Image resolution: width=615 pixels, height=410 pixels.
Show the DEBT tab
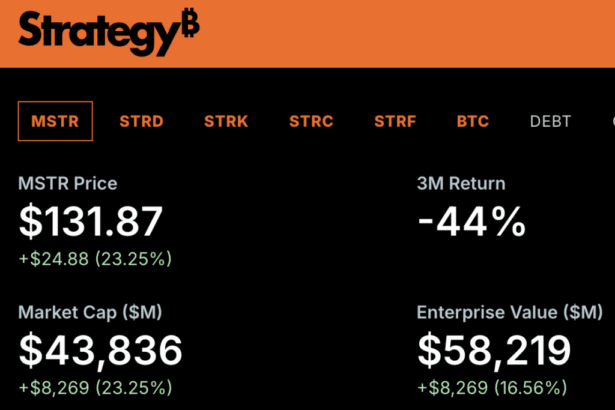click(x=550, y=122)
